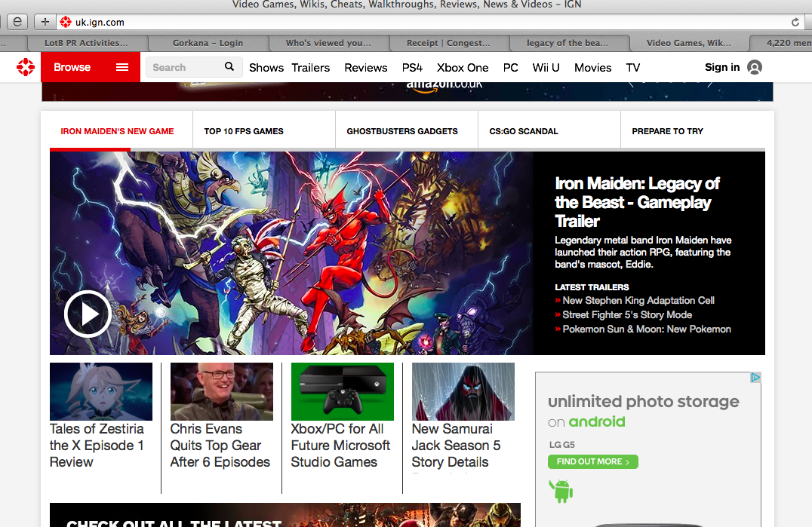812x527 pixels.
Task: Select Iron Maiden's New Game tab
Action: point(117,131)
